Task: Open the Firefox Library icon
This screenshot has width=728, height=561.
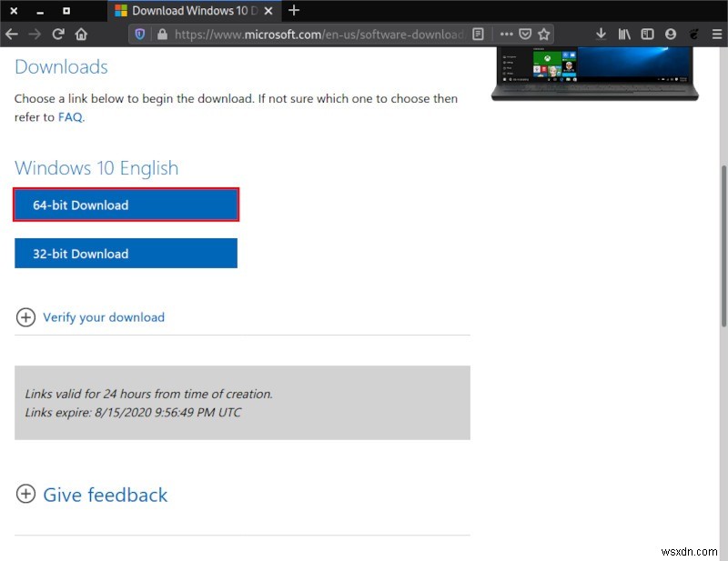Action: [x=626, y=34]
